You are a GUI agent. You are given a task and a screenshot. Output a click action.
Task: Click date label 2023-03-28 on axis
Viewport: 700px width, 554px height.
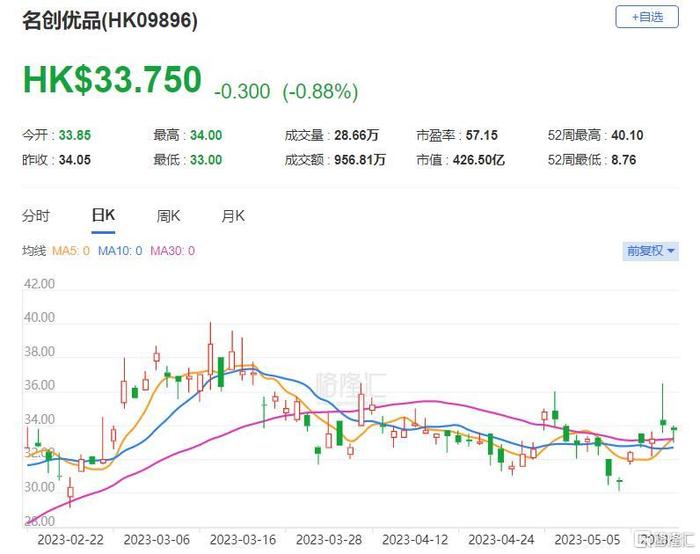click(x=329, y=540)
